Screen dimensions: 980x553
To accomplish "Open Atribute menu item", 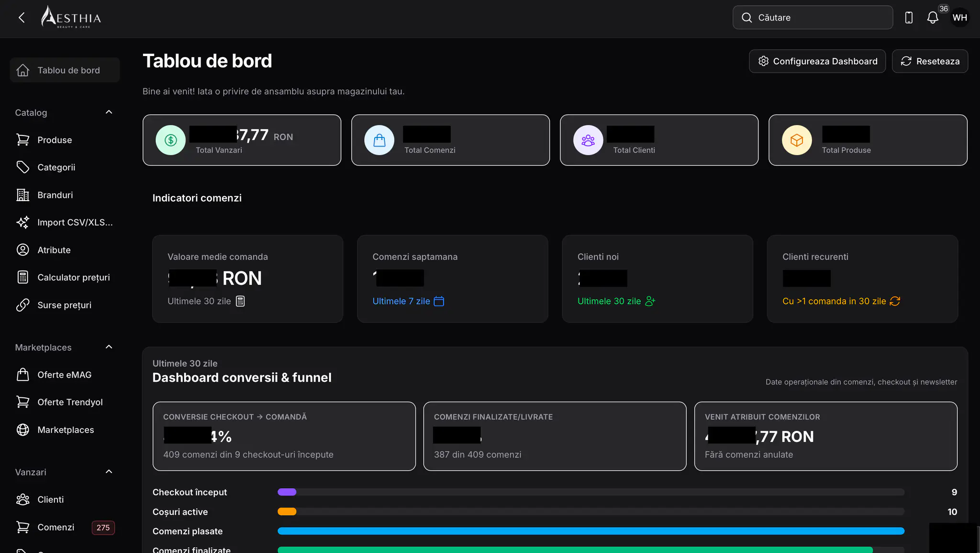I will (x=65, y=250).
